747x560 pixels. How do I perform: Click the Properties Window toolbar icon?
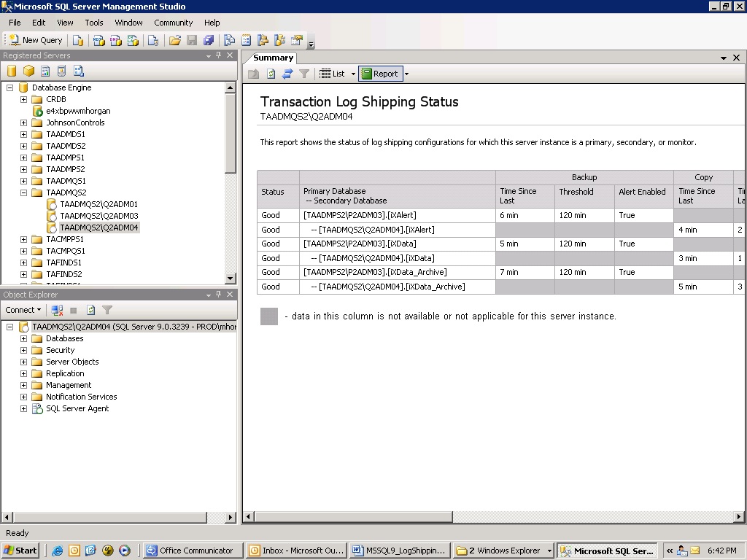pyautogui.click(x=297, y=41)
